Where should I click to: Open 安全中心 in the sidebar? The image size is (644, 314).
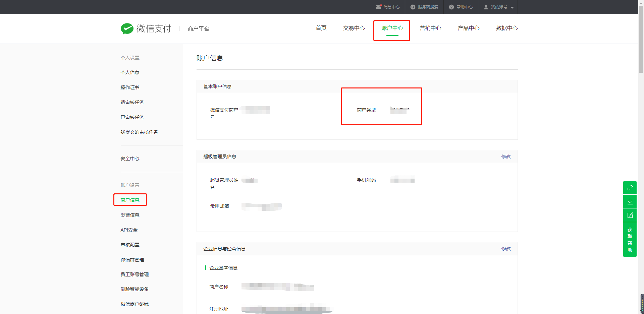130,158
